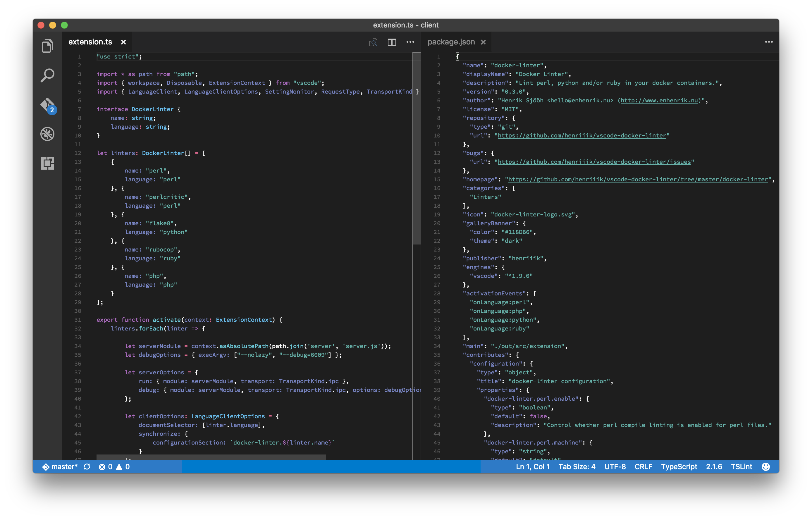Click on "license": "MIT" line
The height and width of the screenshot is (520, 812).
pos(492,109)
